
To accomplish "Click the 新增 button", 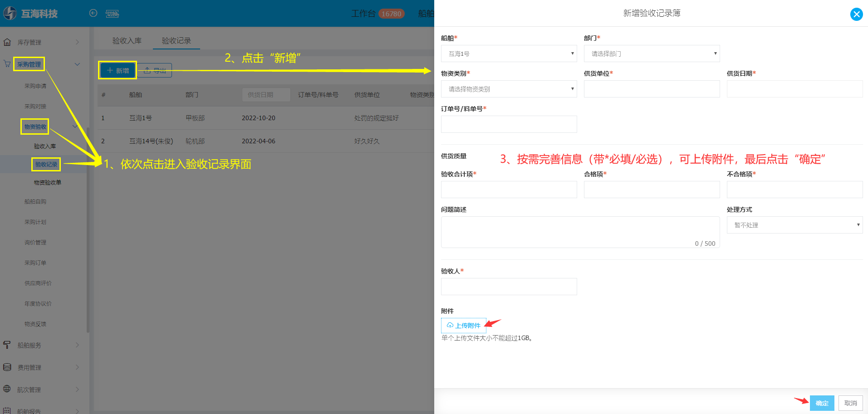I will pyautogui.click(x=118, y=70).
